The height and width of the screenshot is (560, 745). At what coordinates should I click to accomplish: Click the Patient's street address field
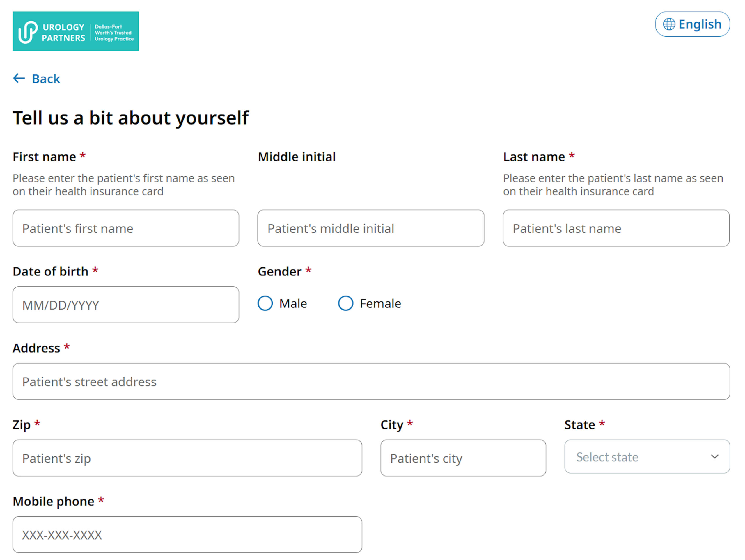click(x=371, y=382)
